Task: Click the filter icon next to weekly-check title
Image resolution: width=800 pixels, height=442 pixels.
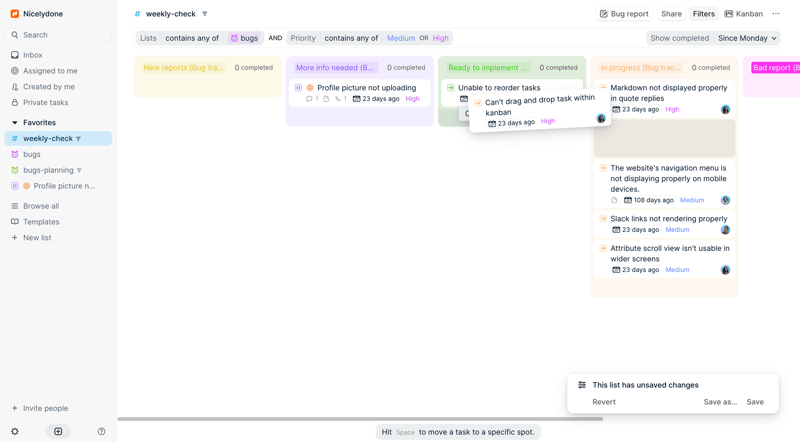Action: (205, 14)
